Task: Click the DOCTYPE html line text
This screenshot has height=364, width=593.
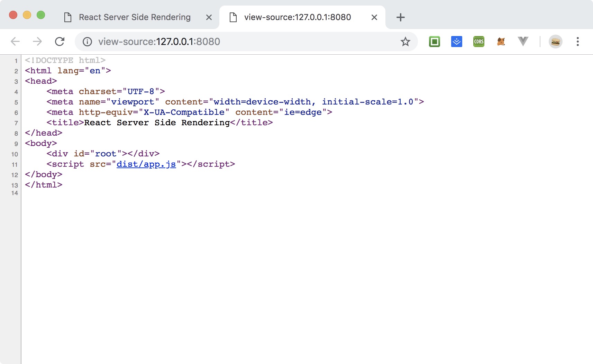Action: 65,60
